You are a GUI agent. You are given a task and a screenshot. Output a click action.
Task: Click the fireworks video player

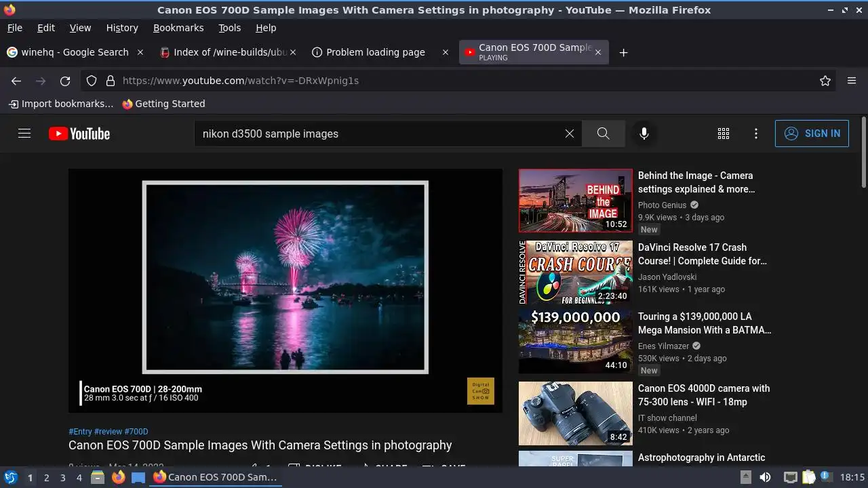[x=285, y=291]
